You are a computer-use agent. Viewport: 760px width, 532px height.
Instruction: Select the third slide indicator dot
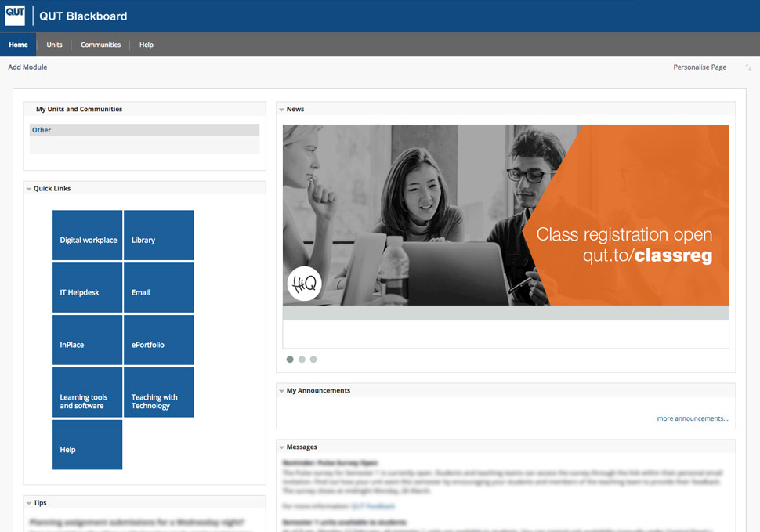(313, 359)
